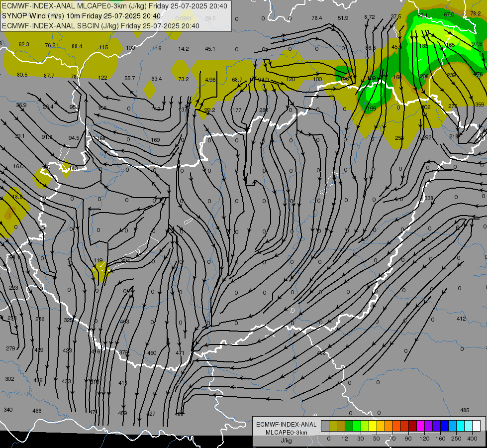The image size is (487, 448).
Task: Click the map value '165' in green area
Action: coord(450,45)
